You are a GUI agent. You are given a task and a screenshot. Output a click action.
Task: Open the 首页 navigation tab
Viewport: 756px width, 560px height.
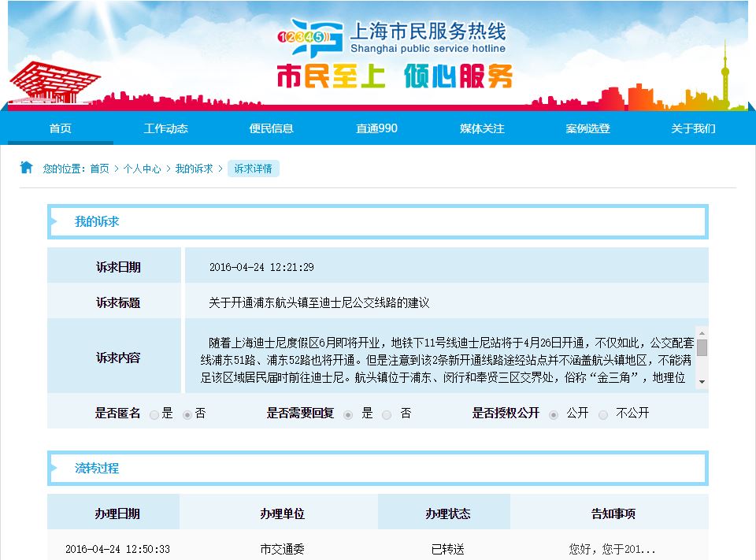(x=61, y=128)
